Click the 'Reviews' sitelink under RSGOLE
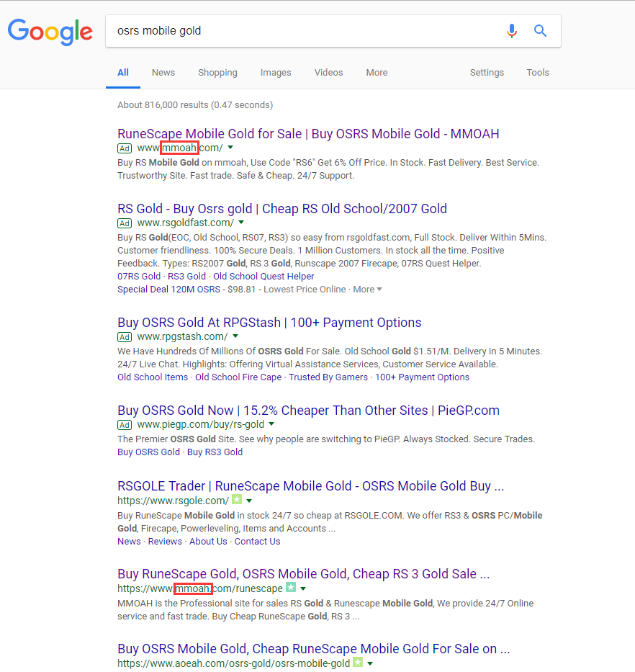Viewport: 635px width, 672px height. [165, 542]
